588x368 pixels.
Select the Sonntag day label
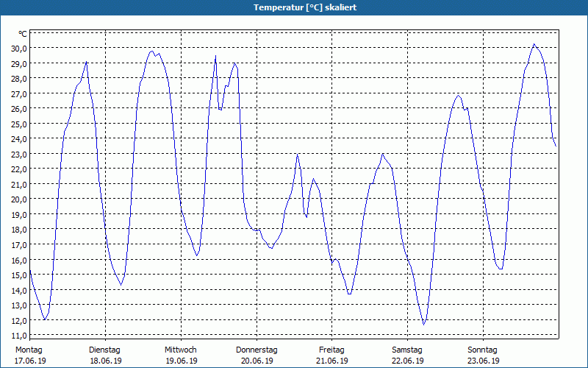coord(482,350)
